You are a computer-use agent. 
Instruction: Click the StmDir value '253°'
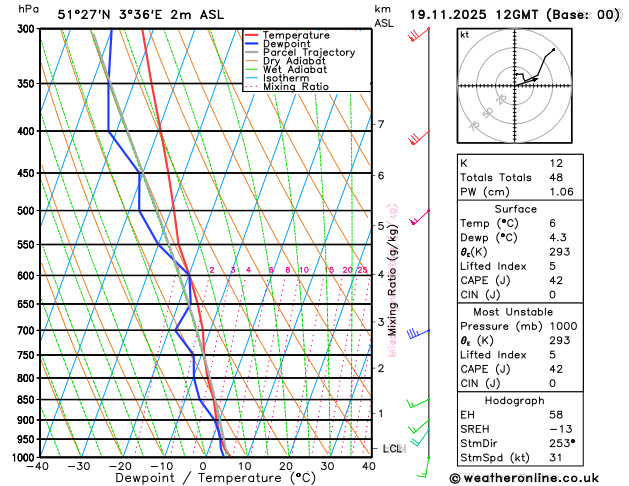(562, 443)
